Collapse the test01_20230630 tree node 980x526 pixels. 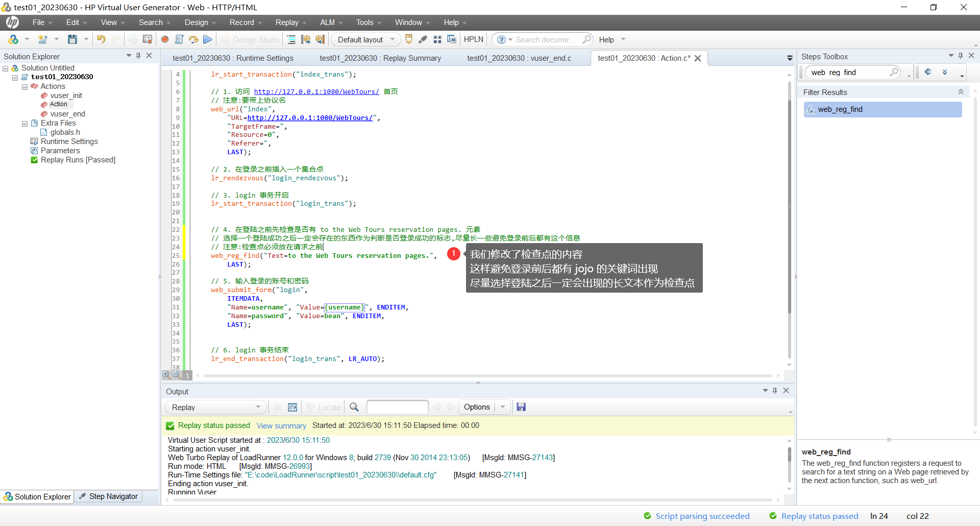point(15,78)
